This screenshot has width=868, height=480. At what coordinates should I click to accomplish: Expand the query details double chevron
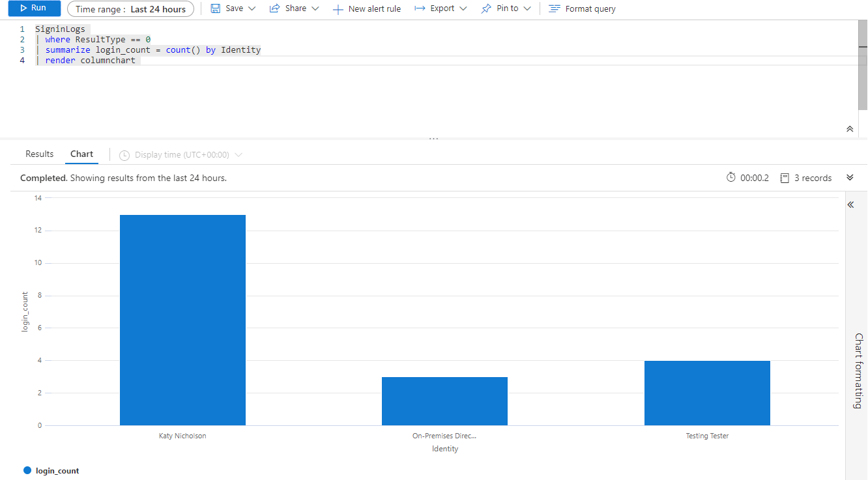[849, 178]
